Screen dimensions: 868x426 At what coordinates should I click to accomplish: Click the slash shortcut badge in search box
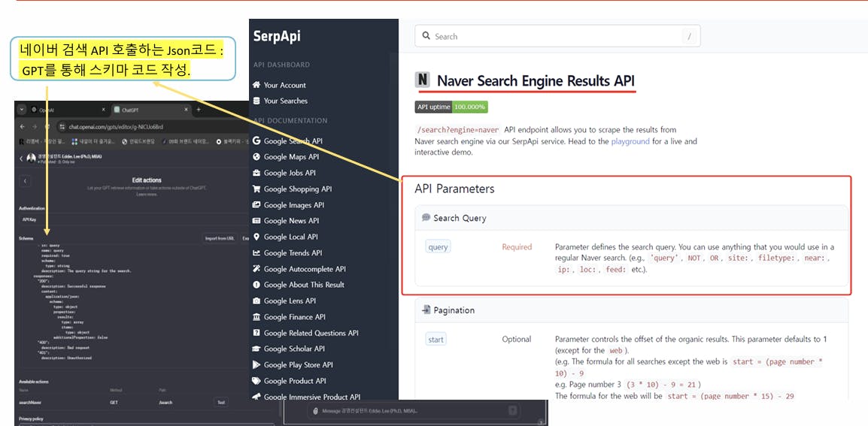point(689,37)
